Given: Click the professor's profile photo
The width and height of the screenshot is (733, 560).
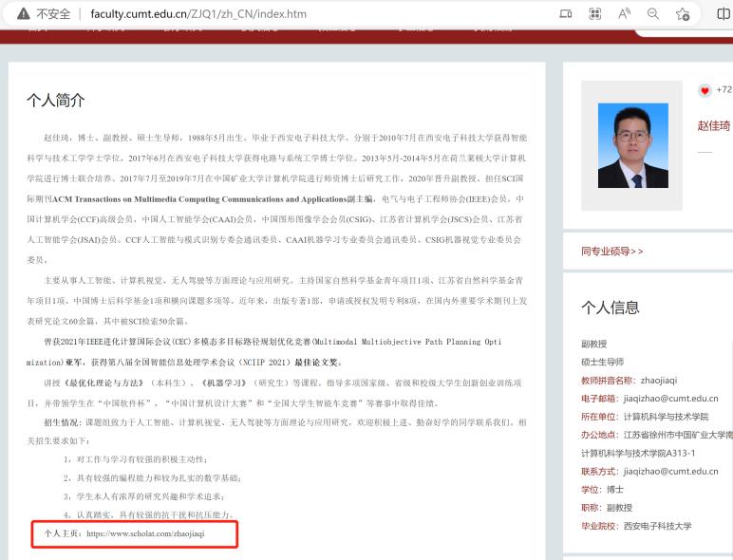Looking at the screenshot, I should coord(632,145).
